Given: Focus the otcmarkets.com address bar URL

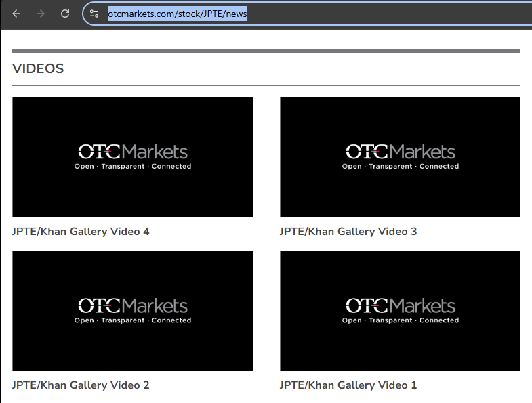Looking at the screenshot, I should tap(177, 14).
